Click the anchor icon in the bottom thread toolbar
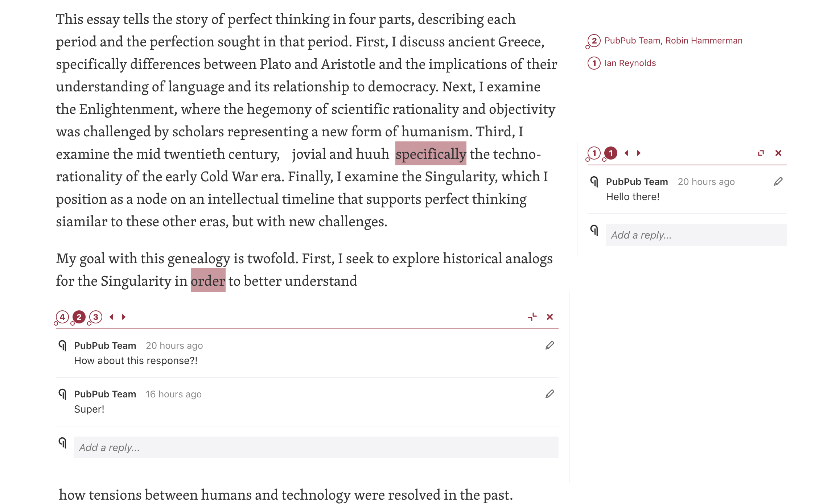 pyautogui.click(x=532, y=317)
